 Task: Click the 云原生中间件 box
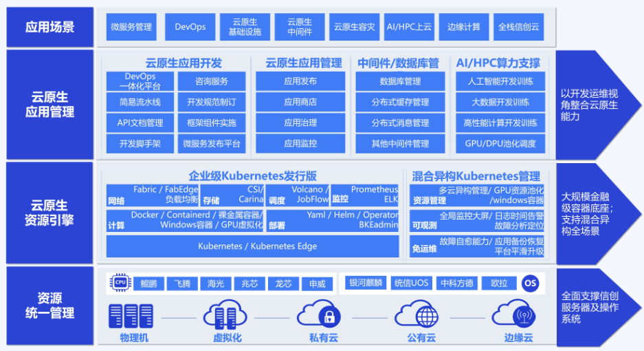pyautogui.click(x=300, y=27)
